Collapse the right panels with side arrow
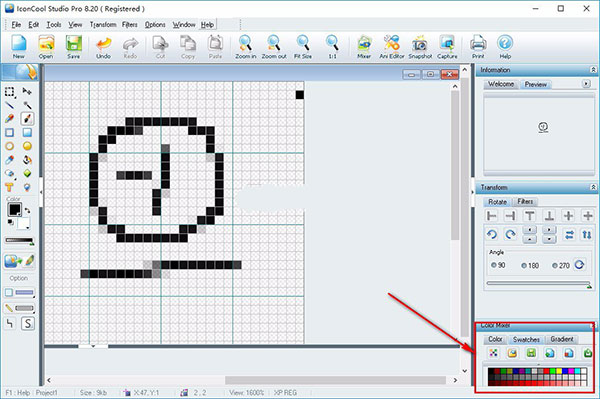The image size is (600, 399). coord(472,192)
